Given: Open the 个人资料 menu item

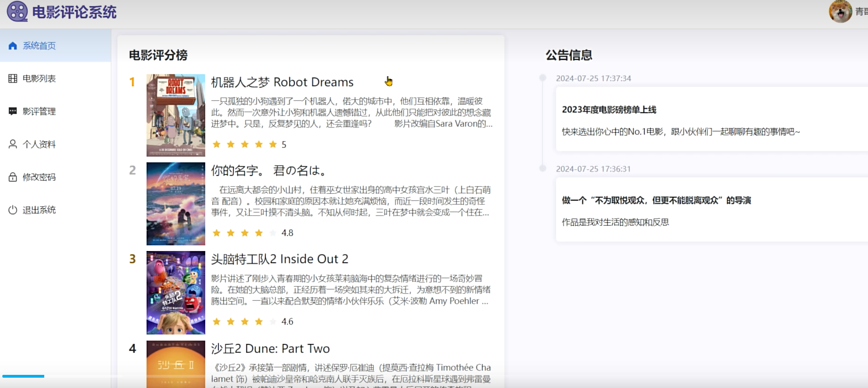Looking at the screenshot, I should (55, 144).
